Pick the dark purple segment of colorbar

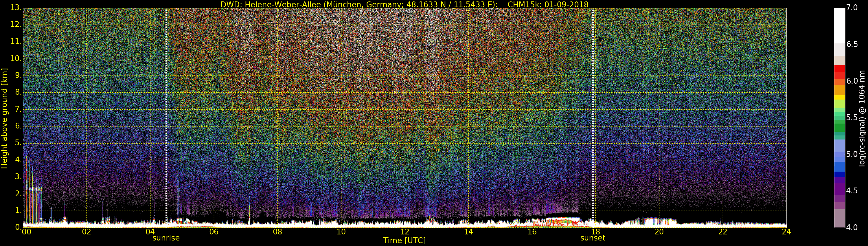[x=839, y=189]
